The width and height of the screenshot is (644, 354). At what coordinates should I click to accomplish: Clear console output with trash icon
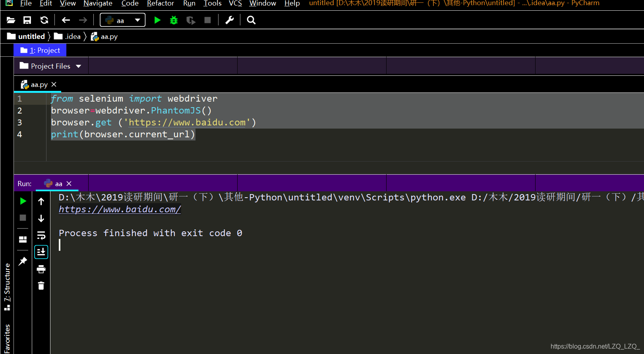point(41,286)
